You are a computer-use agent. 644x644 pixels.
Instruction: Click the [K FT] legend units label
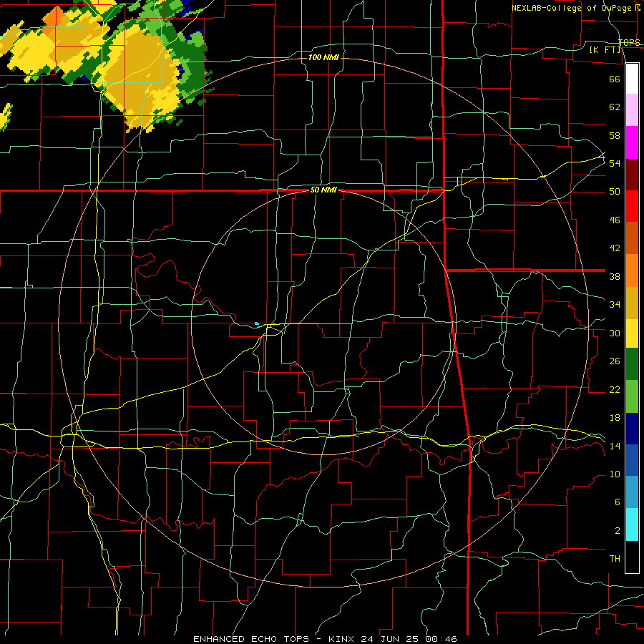click(x=605, y=49)
